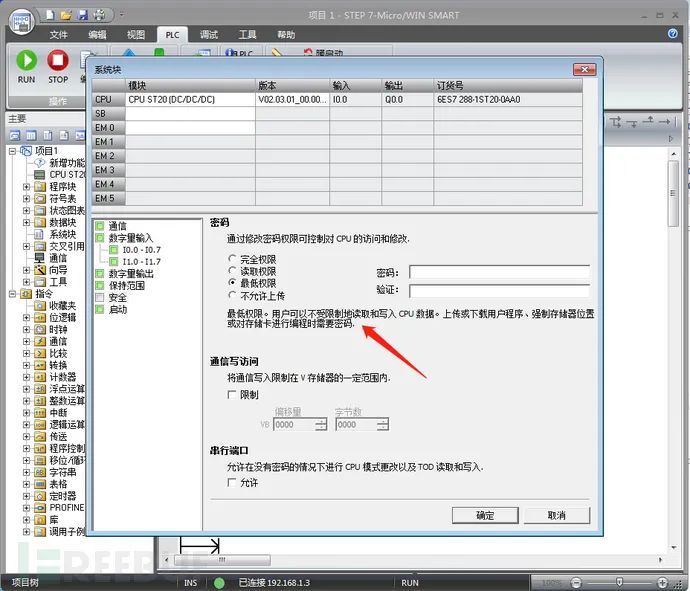This screenshot has width=690, height=591.
Task: Collapse the 项目1 root tree node
Action: click(12, 151)
